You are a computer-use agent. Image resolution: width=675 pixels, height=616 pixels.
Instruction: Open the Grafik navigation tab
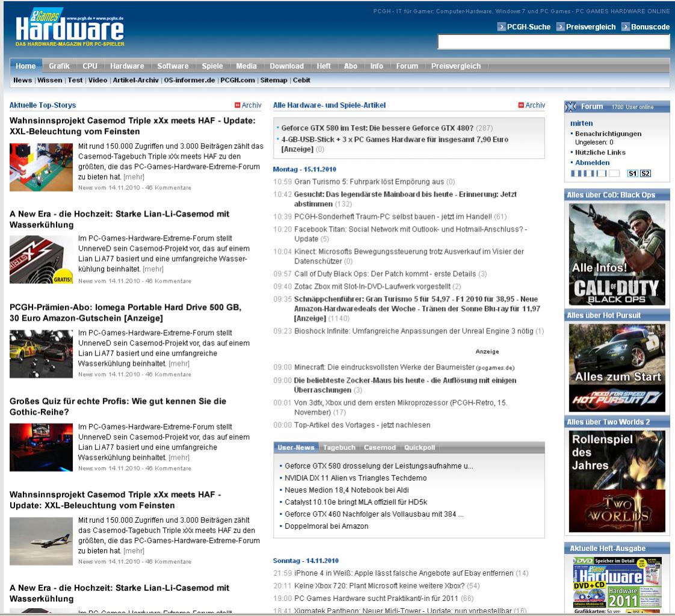point(59,66)
